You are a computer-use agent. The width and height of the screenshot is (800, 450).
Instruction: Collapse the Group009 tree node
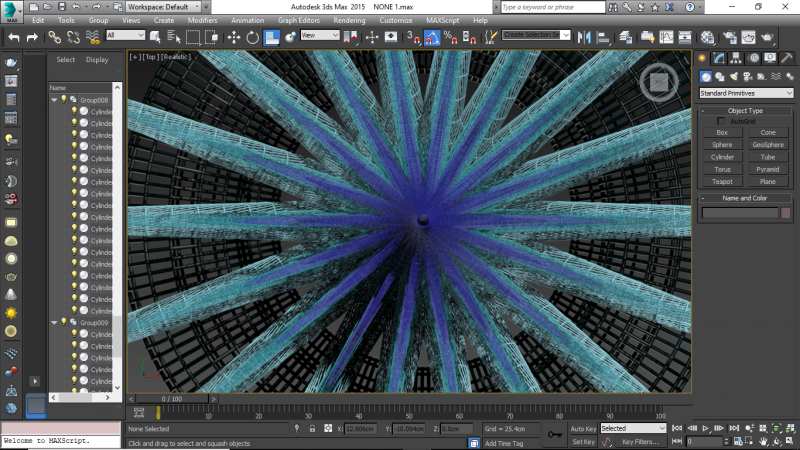pyautogui.click(x=54, y=322)
